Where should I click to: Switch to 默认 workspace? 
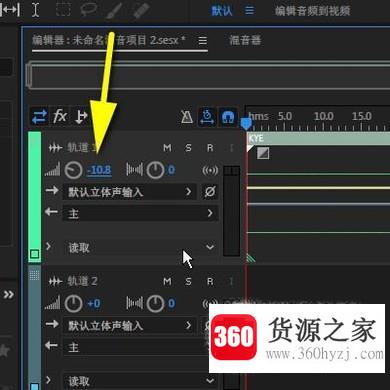[x=222, y=11]
